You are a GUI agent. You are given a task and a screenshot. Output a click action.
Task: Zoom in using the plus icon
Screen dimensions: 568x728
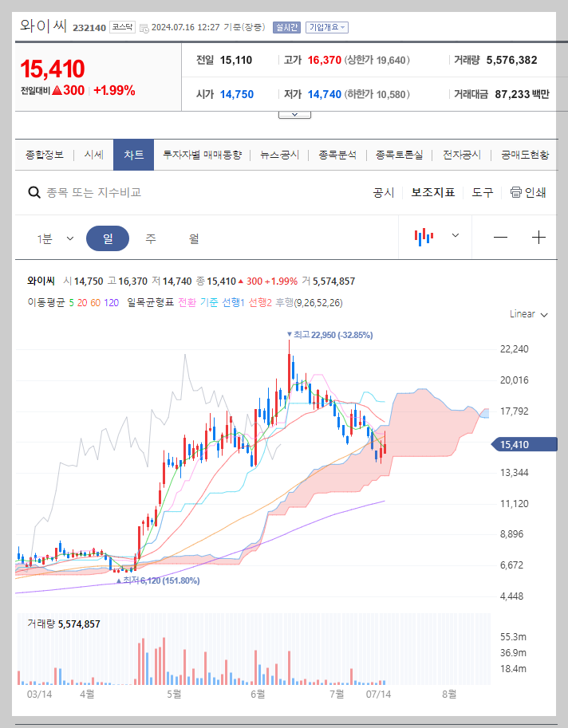pos(539,238)
